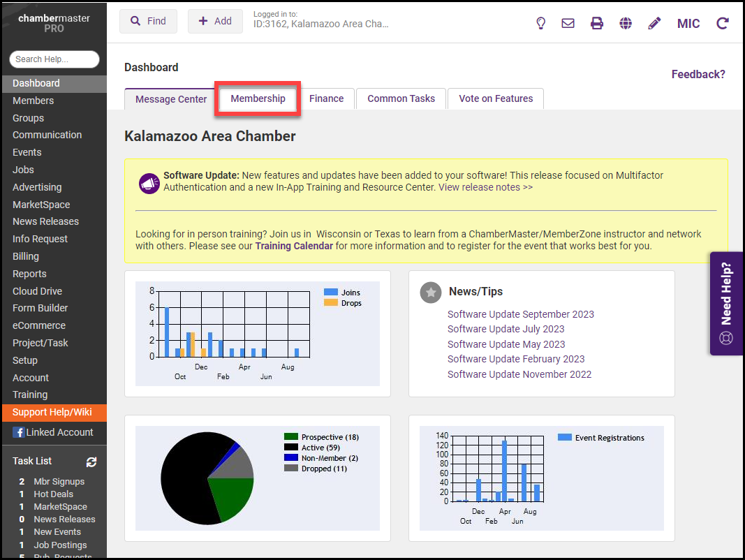Select the Vote on Features tab
The image size is (745, 560).
[496, 98]
